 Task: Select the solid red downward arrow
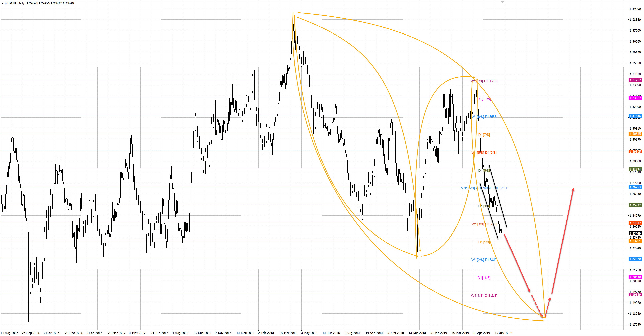coord(517,263)
